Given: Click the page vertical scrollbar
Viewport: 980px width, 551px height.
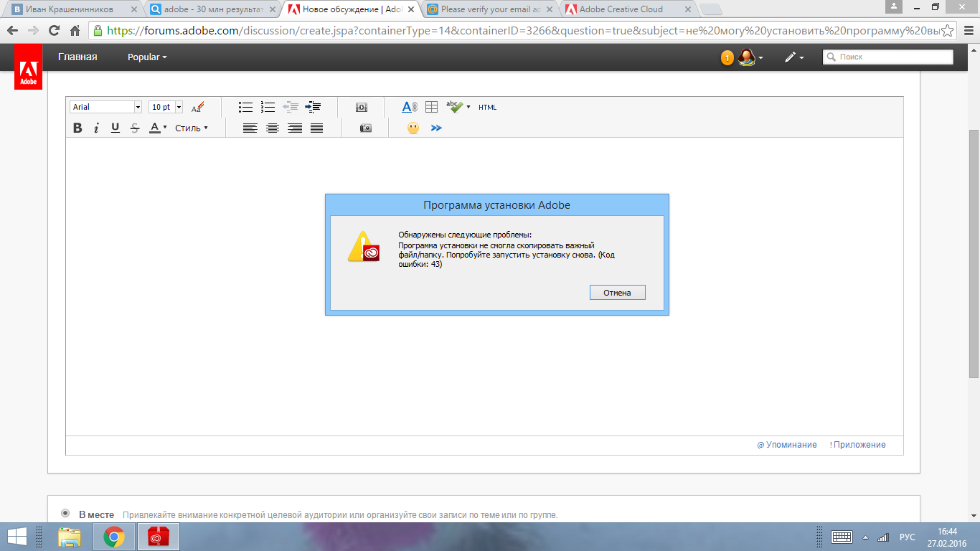Looking at the screenshot, I should pyautogui.click(x=974, y=254).
